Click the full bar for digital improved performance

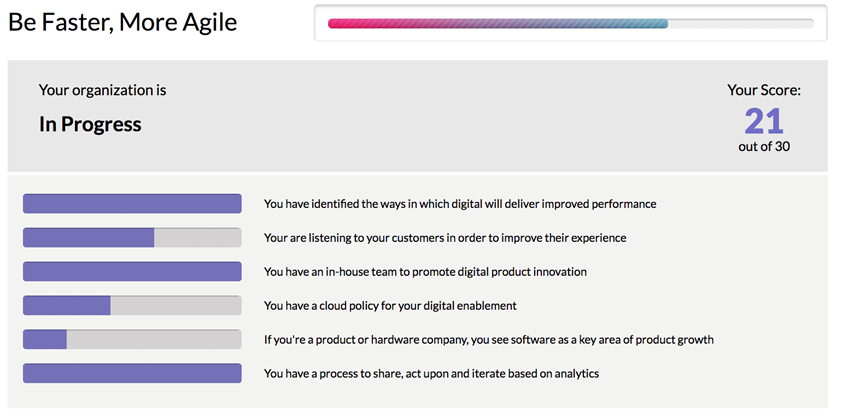pyautogui.click(x=132, y=204)
